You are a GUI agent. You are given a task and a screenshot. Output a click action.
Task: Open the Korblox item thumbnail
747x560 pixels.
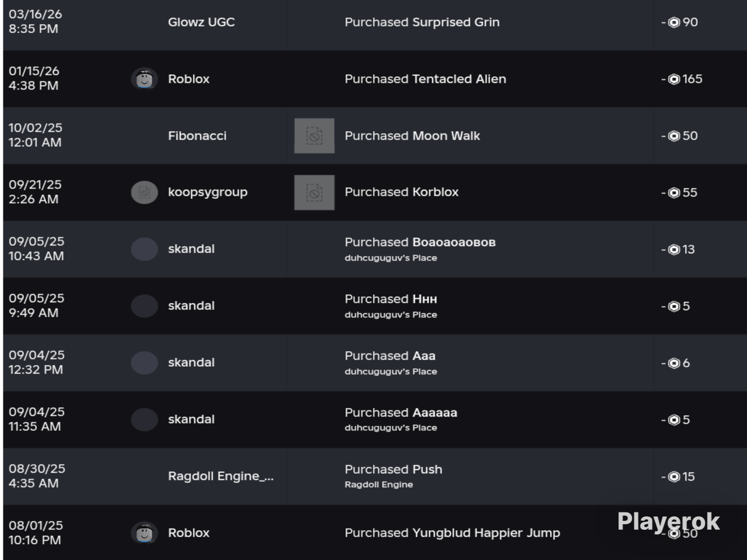(x=314, y=193)
